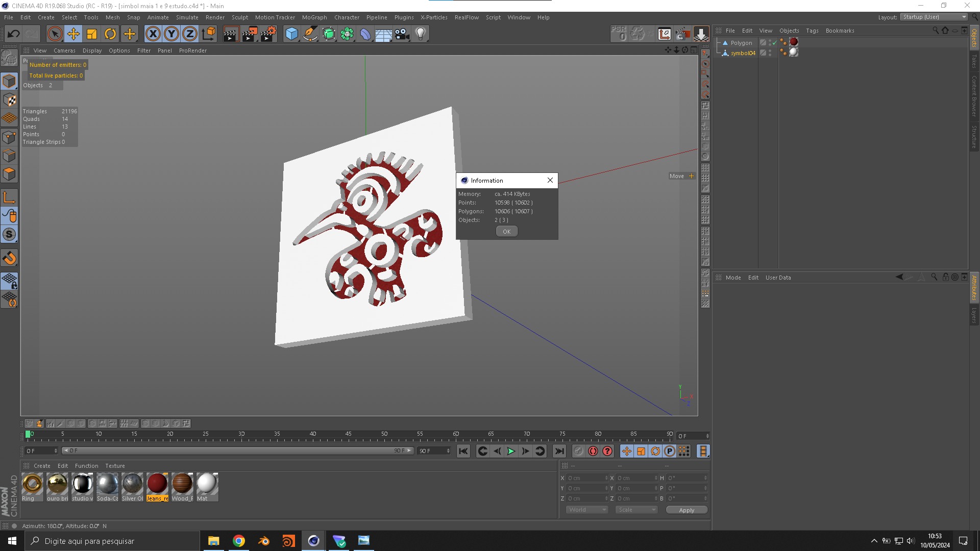Click the Apply coordinates button
Screen dimensions: 980x551
pyautogui.click(x=686, y=510)
